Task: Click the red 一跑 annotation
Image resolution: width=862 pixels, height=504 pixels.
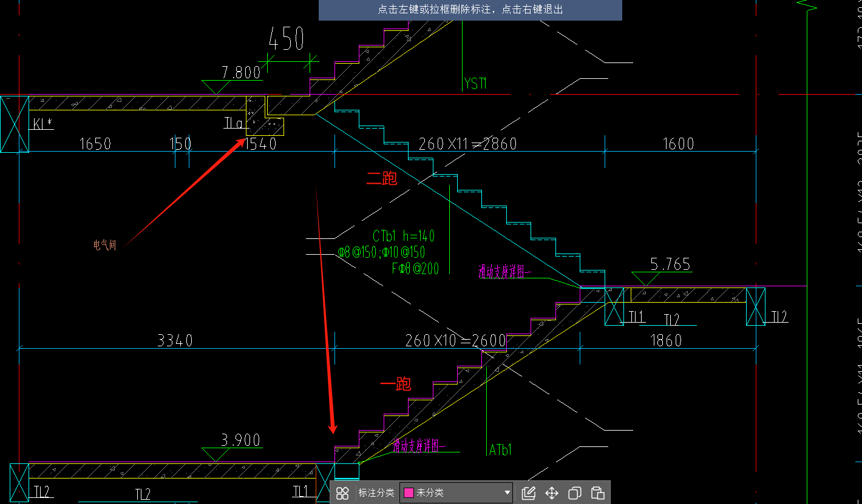Action: coord(395,384)
